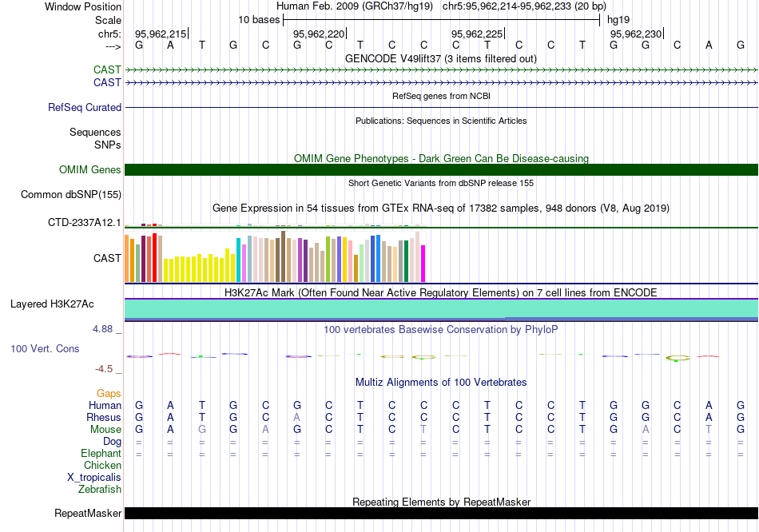Image resolution: width=759 pixels, height=532 pixels.
Task: Open the RefSeq Curated track label
Action: (85, 107)
